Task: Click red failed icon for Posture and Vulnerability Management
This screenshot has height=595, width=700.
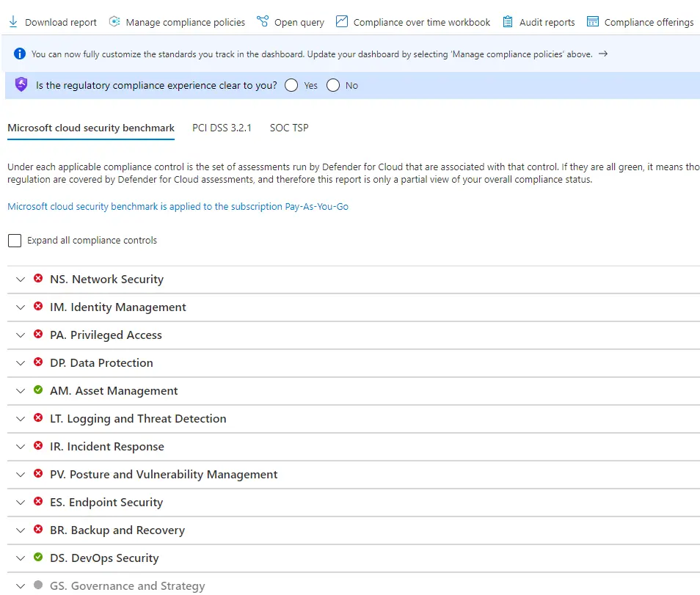Action: [x=38, y=474]
